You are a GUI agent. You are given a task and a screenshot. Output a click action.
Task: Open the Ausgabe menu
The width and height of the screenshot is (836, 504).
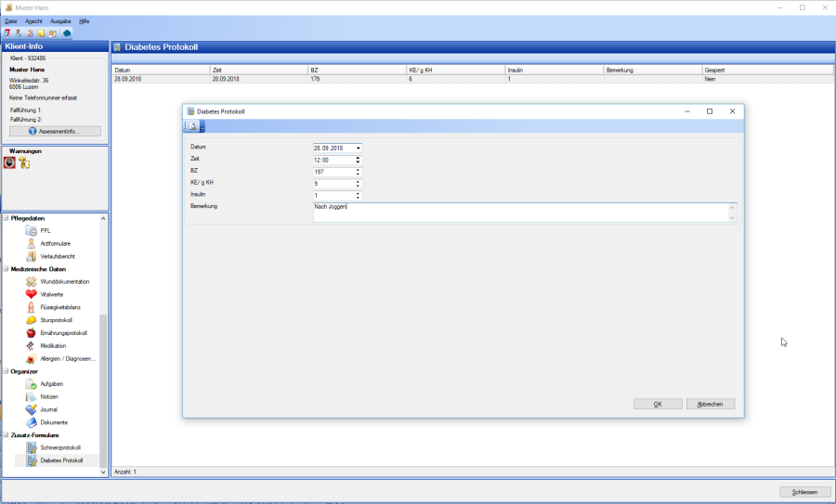[60, 21]
